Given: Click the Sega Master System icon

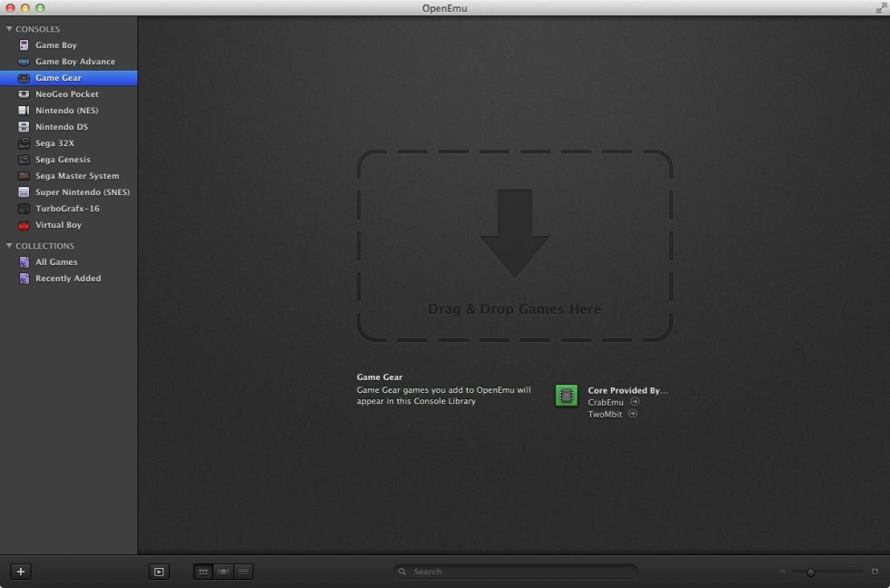Looking at the screenshot, I should (24, 176).
